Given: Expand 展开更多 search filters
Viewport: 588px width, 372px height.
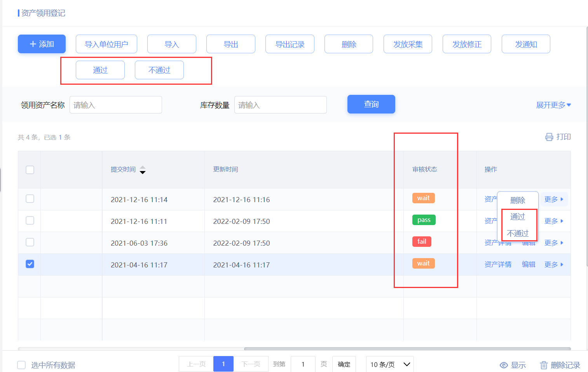Looking at the screenshot, I should [553, 105].
